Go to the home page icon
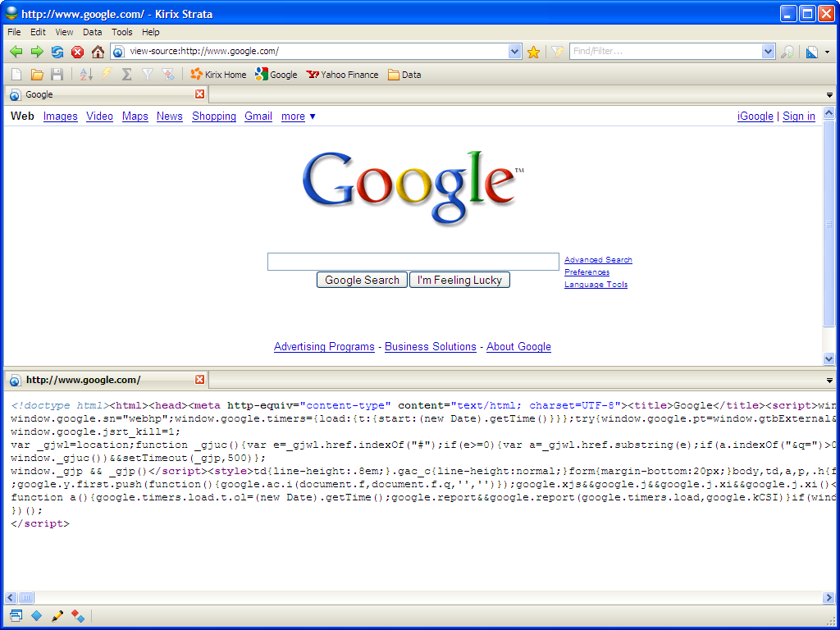Viewport: 840px width, 630px height. [98, 52]
